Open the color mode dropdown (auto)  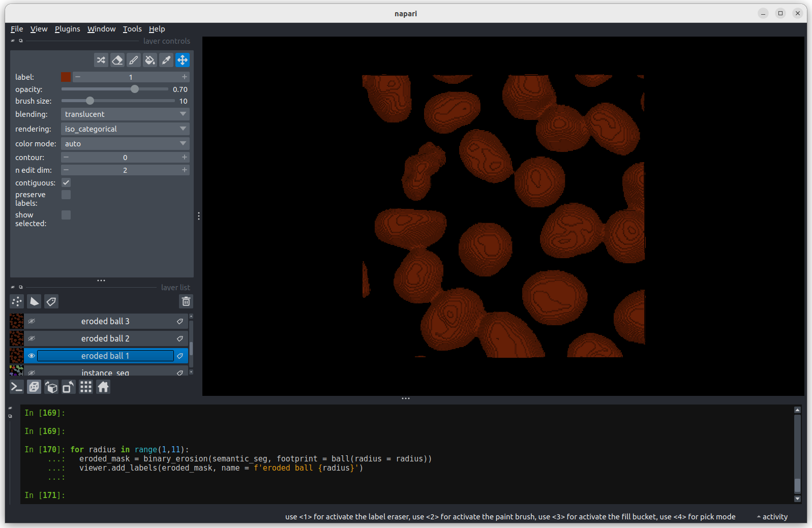click(125, 144)
